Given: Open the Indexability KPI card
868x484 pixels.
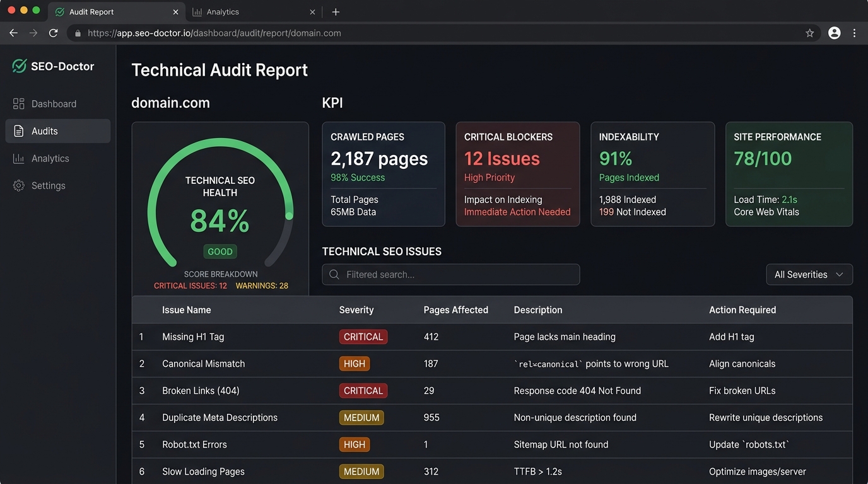Looking at the screenshot, I should click(653, 174).
